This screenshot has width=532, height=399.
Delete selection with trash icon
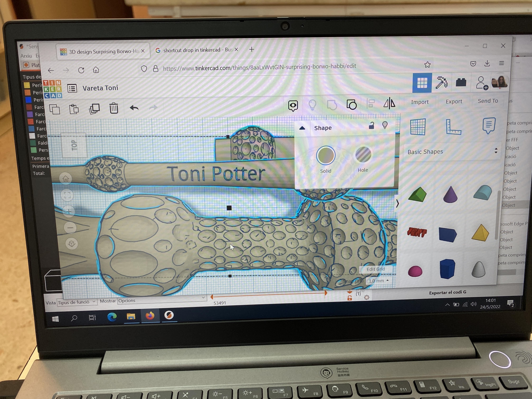pyautogui.click(x=114, y=108)
